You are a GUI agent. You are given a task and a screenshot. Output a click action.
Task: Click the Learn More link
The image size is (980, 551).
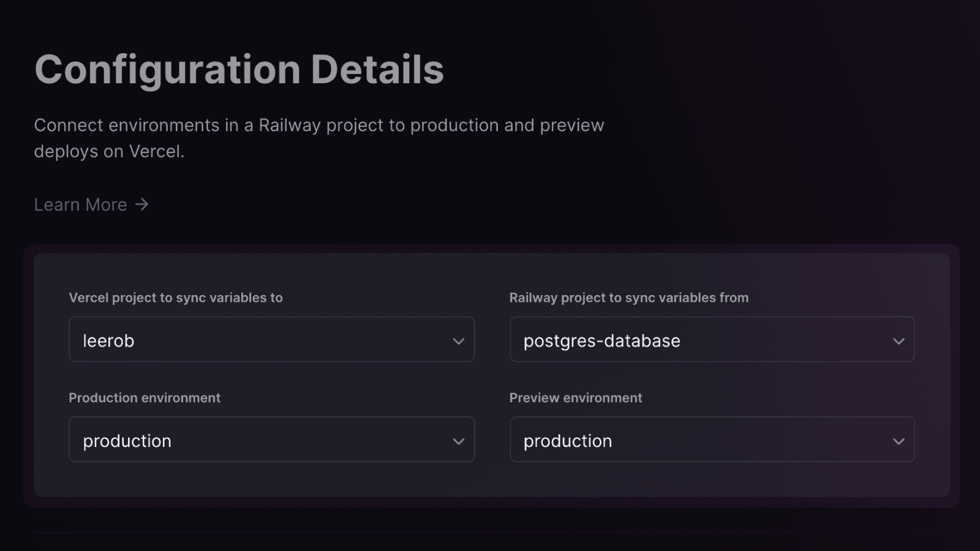80,204
